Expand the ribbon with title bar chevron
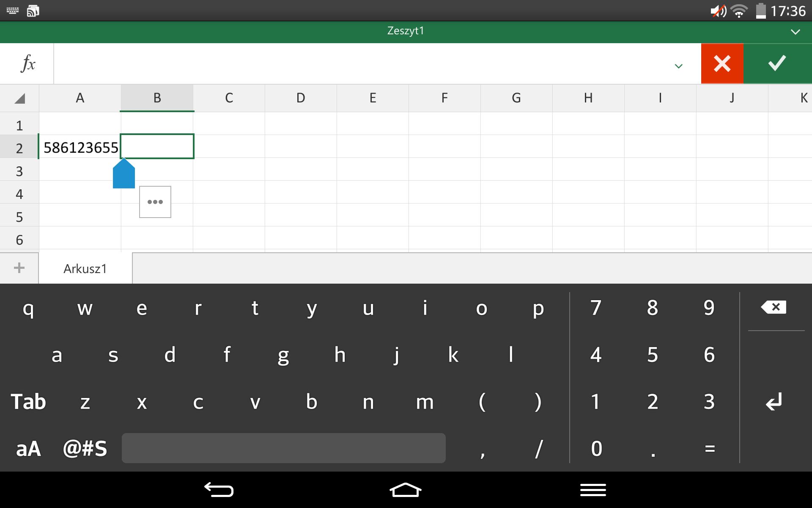The height and width of the screenshot is (508, 812). point(796,32)
